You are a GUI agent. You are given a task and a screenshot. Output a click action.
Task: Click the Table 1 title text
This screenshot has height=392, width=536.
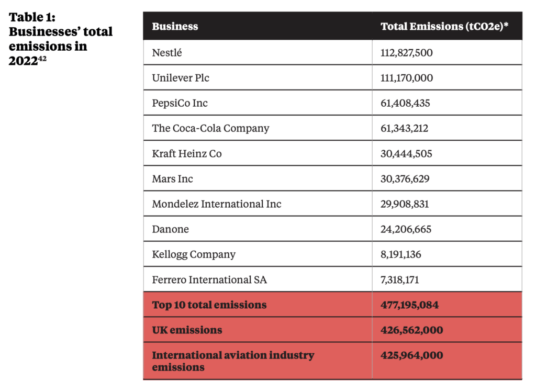pyautogui.click(x=60, y=39)
